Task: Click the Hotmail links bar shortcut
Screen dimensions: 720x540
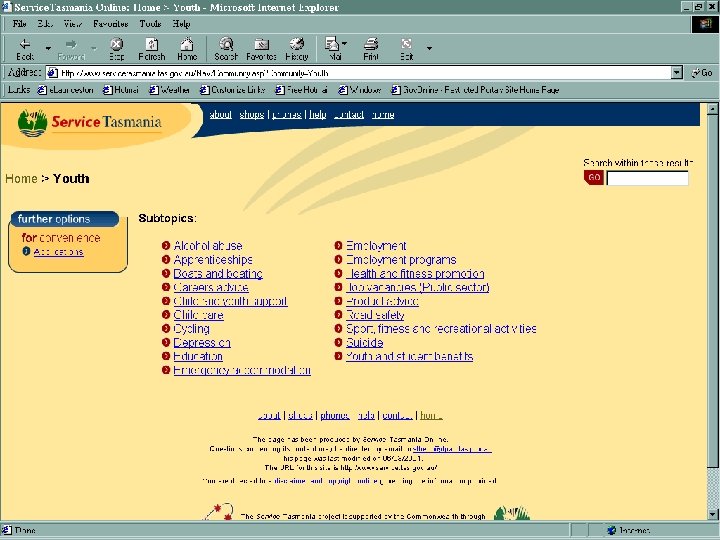Action: (x=121, y=90)
